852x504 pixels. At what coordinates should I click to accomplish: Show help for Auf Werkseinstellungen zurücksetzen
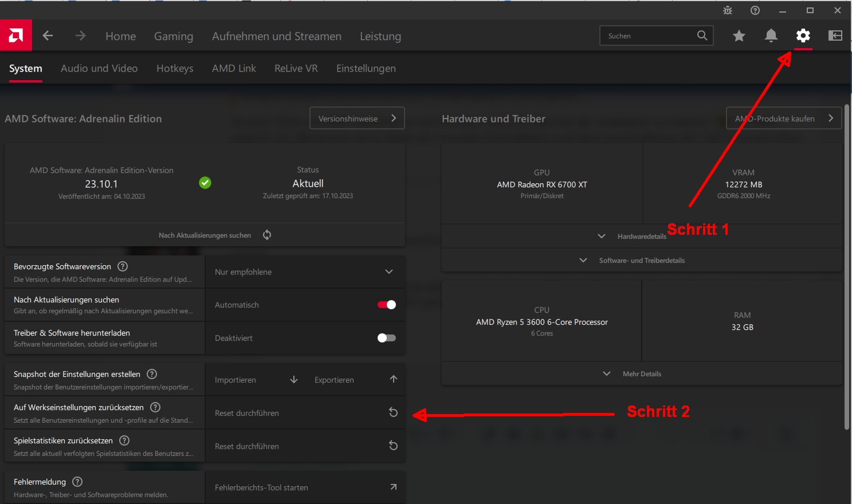tap(155, 407)
